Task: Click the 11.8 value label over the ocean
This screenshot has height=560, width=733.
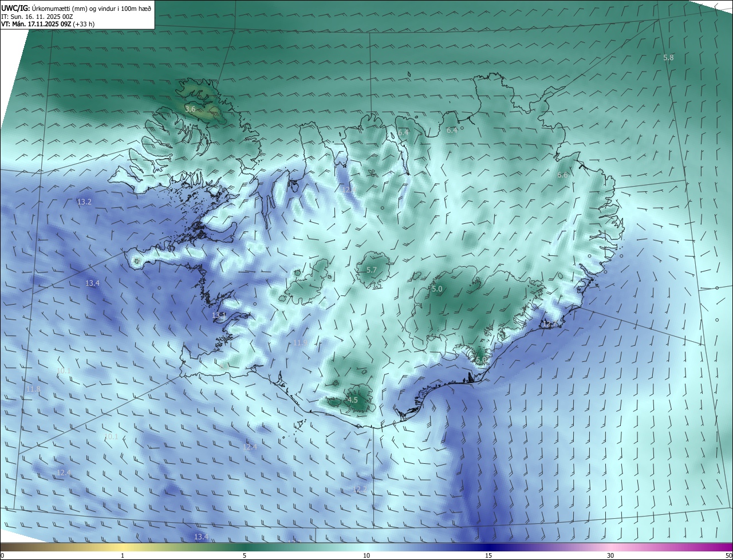Action: pyautogui.click(x=34, y=389)
